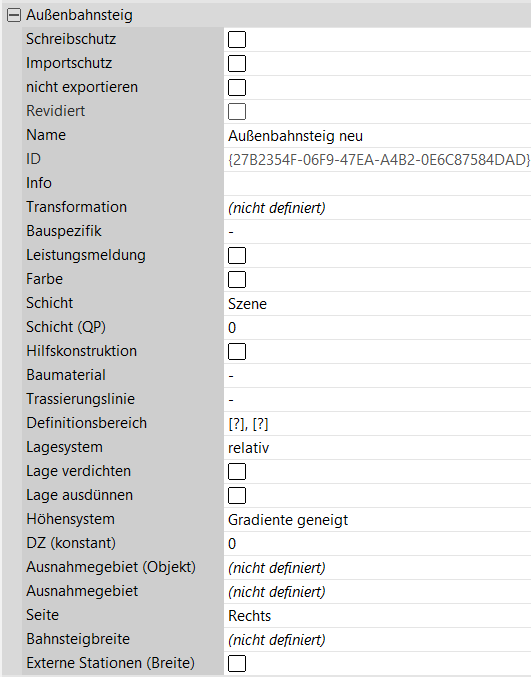531x677 pixels.
Task: Open the Transformation value cell
Action: tap(377, 207)
